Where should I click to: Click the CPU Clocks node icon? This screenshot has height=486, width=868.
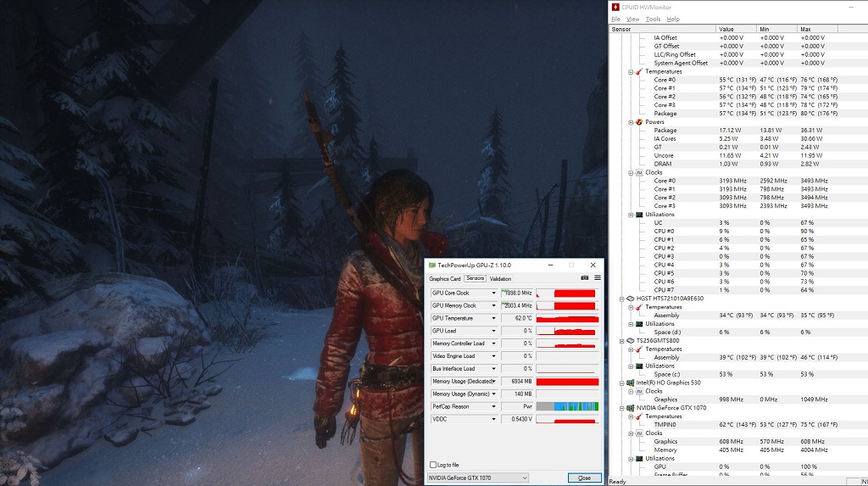tap(639, 172)
